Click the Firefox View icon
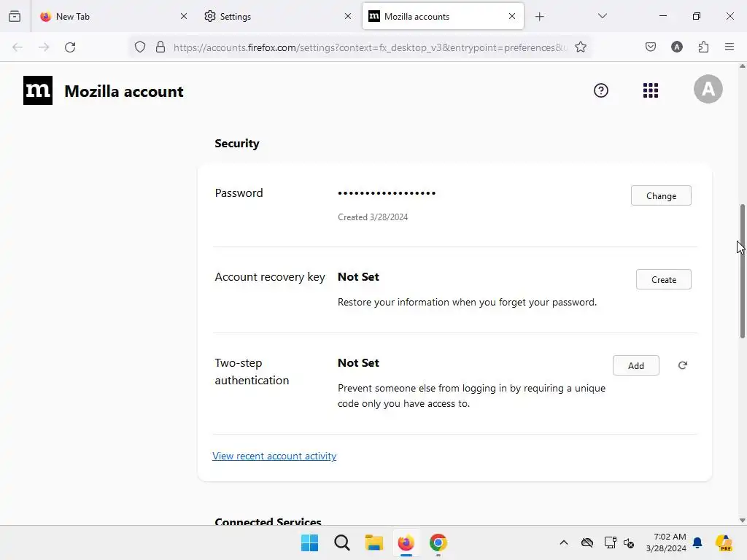The width and height of the screenshot is (747, 560). coord(15,16)
